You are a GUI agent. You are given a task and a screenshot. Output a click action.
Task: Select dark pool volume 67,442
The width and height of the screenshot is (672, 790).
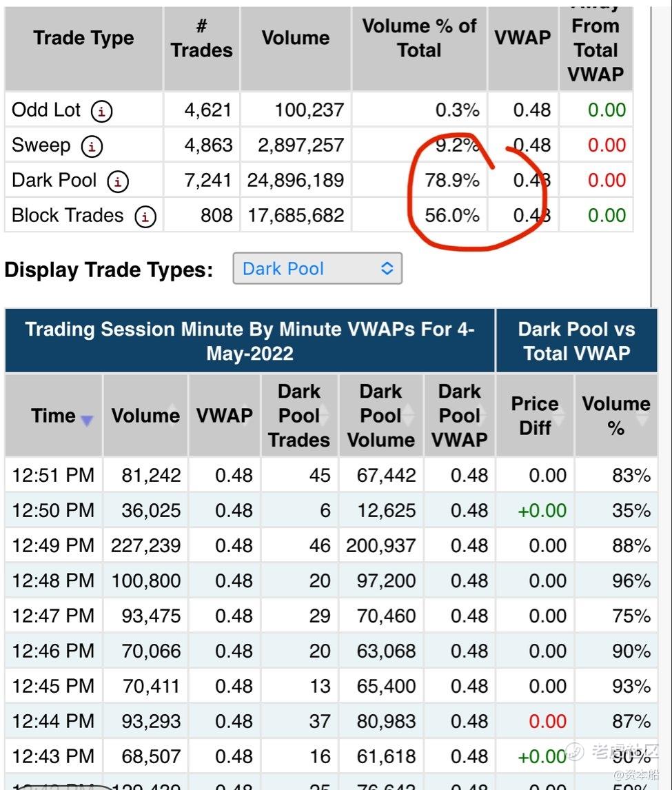pyautogui.click(x=387, y=475)
